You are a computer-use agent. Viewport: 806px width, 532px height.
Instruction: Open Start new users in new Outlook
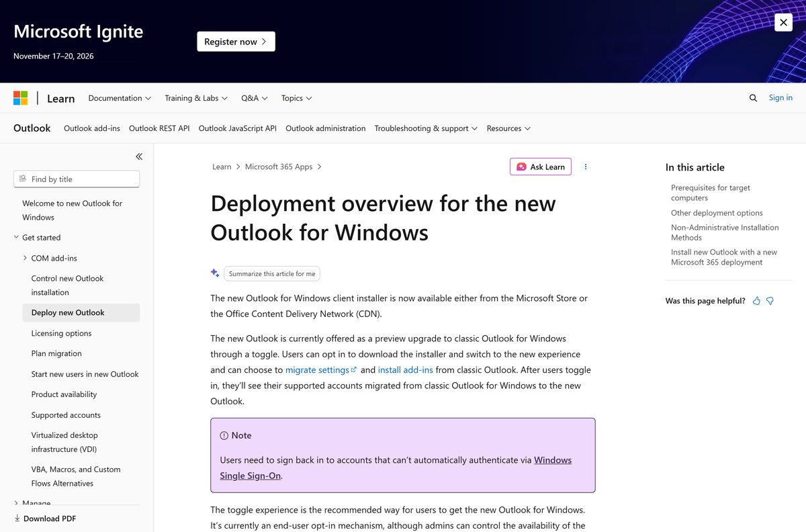tap(85, 374)
